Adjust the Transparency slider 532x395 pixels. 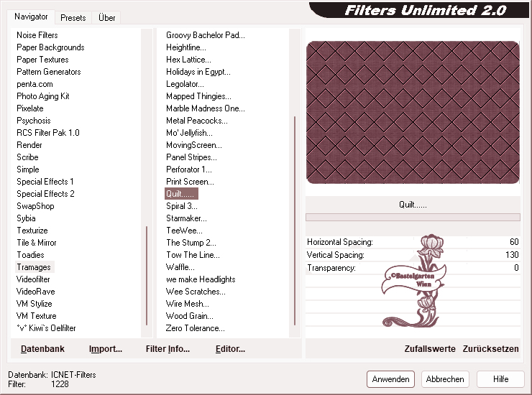coord(413,267)
